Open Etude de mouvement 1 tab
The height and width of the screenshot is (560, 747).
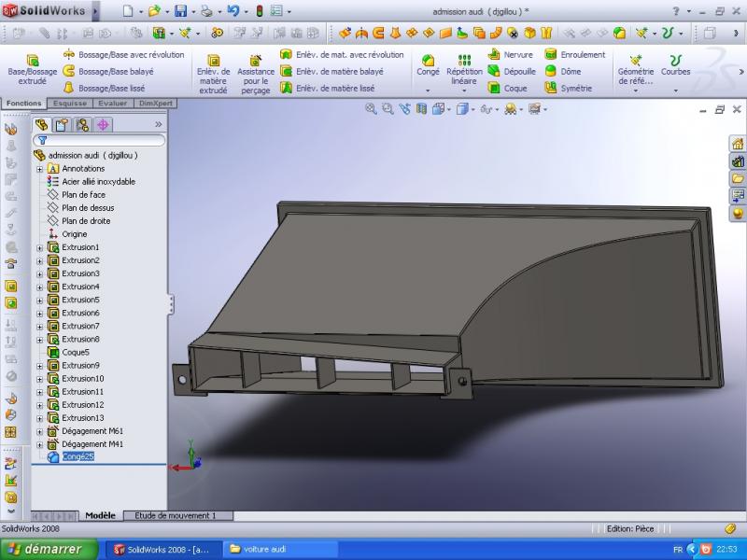(176, 515)
